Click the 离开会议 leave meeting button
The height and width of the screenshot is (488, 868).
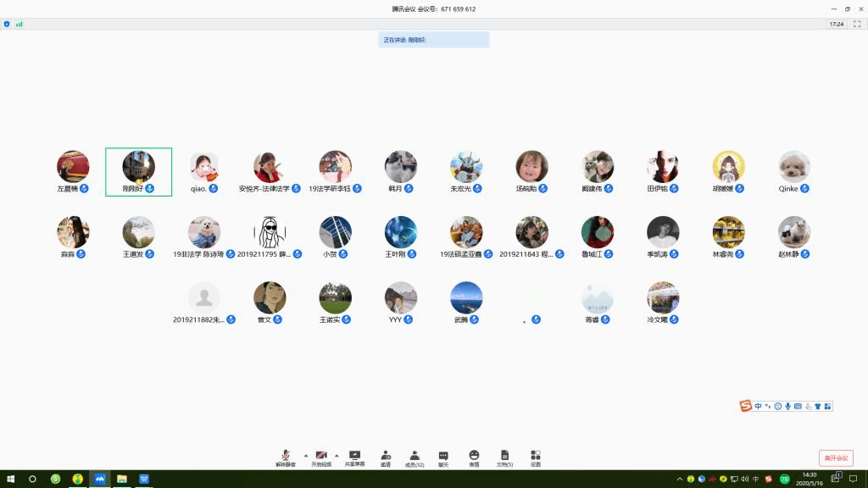836,457
